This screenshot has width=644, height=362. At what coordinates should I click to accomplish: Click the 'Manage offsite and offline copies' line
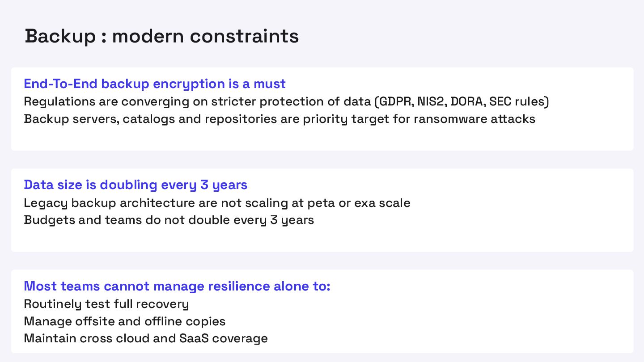[124, 321]
